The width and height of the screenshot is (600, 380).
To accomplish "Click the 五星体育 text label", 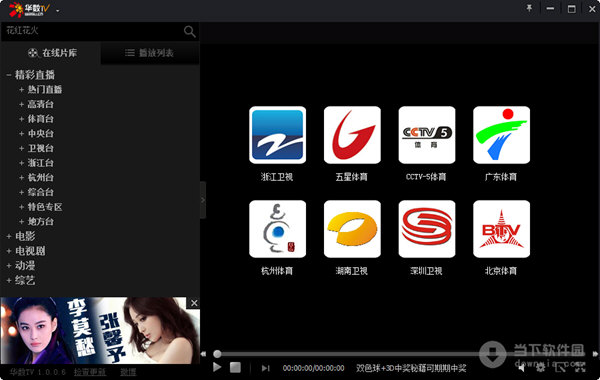I will click(x=352, y=177).
